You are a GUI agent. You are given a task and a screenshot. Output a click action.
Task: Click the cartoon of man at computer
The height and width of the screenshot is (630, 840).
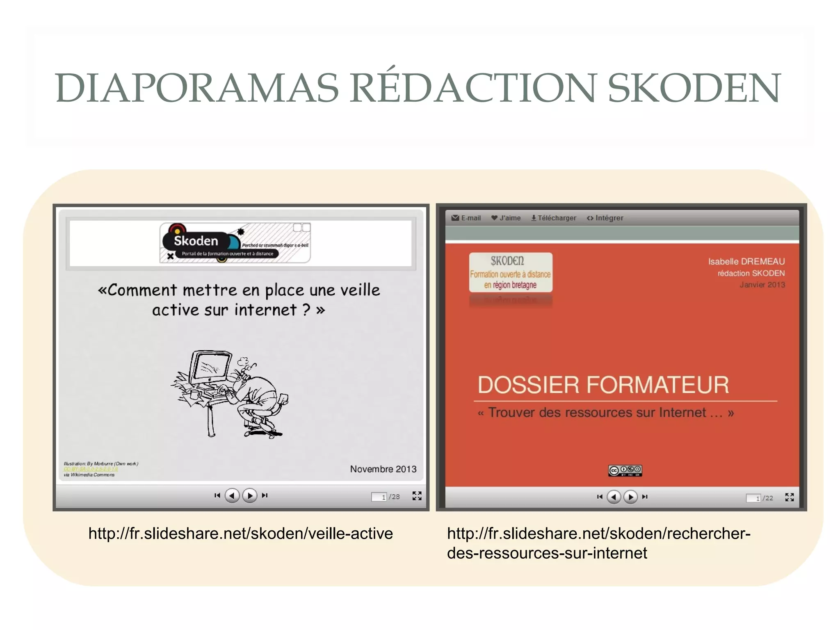point(230,394)
